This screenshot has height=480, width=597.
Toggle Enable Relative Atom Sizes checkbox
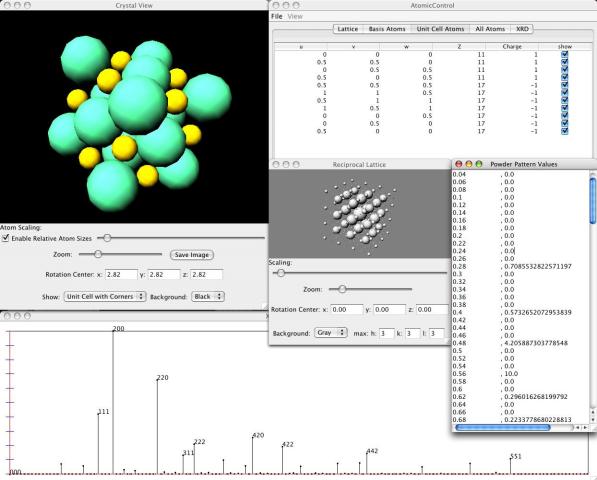click(5, 238)
